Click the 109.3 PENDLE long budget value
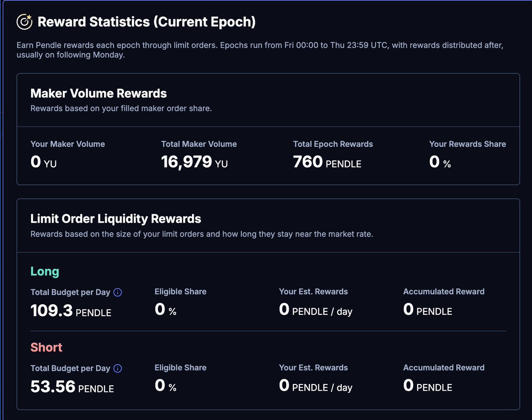 point(71,311)
